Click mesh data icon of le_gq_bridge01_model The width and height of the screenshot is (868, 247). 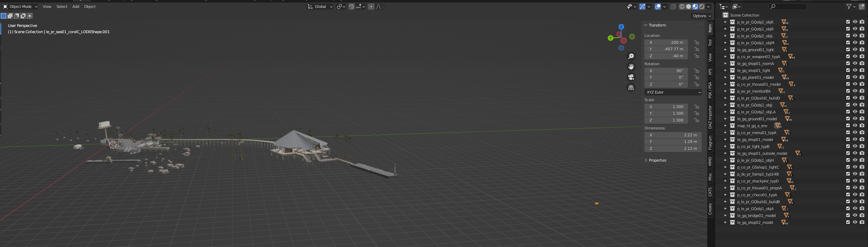coord(786,216)
